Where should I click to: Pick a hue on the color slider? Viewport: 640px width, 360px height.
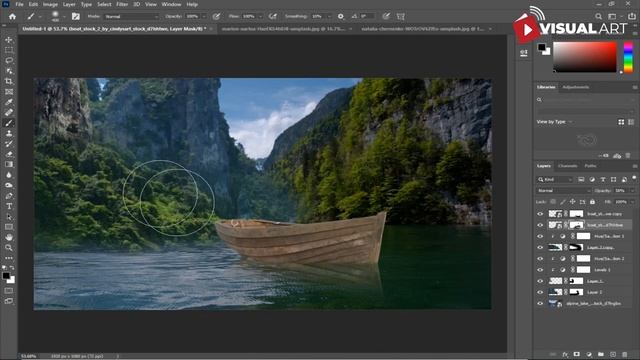[x=628, y=57]
